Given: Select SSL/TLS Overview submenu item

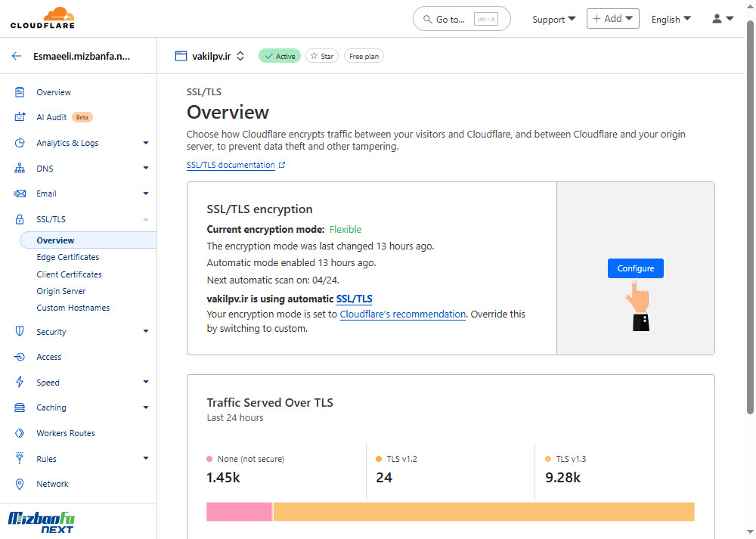Looking at the screenshot, I should (88, 240).
